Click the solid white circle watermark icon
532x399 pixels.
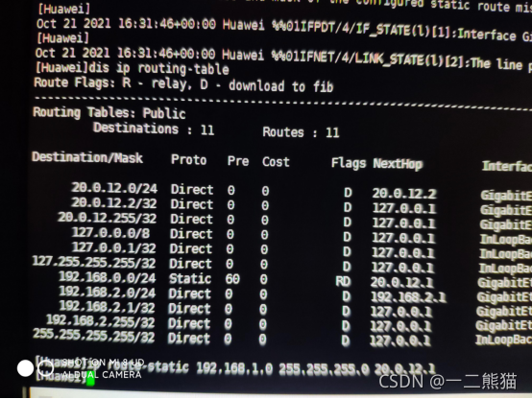click(25, 368)
